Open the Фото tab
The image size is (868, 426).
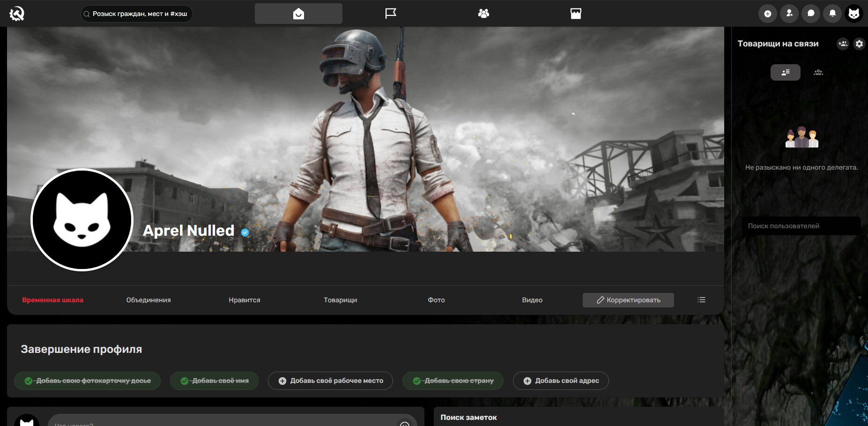click(x=436, y=300)
